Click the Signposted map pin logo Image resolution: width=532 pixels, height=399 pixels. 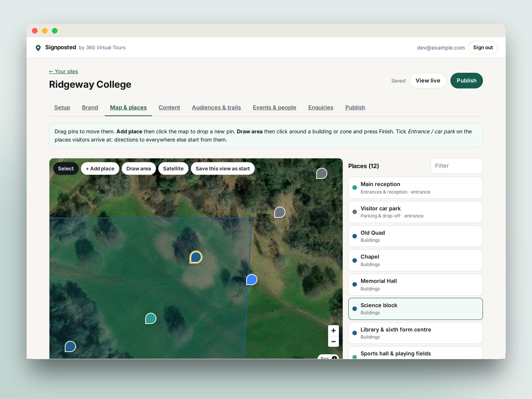[38, 48]
